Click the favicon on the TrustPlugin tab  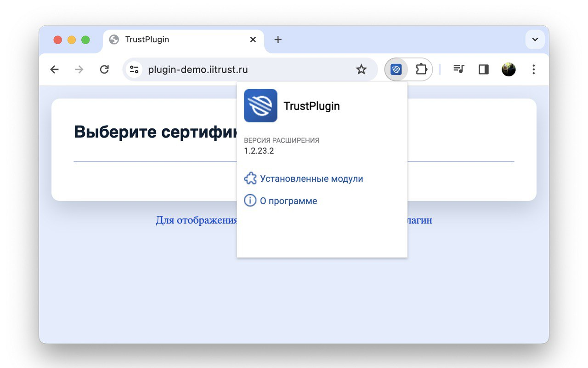click(114, 40)
